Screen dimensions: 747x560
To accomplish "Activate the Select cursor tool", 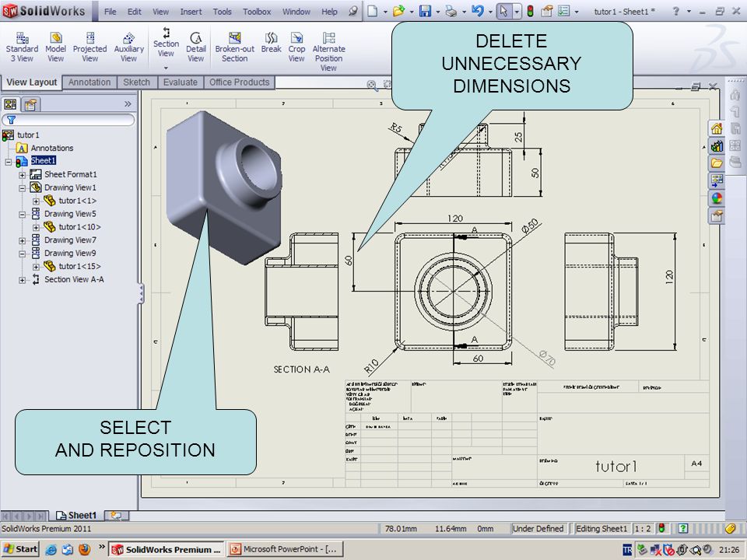I will click(503, 11).
